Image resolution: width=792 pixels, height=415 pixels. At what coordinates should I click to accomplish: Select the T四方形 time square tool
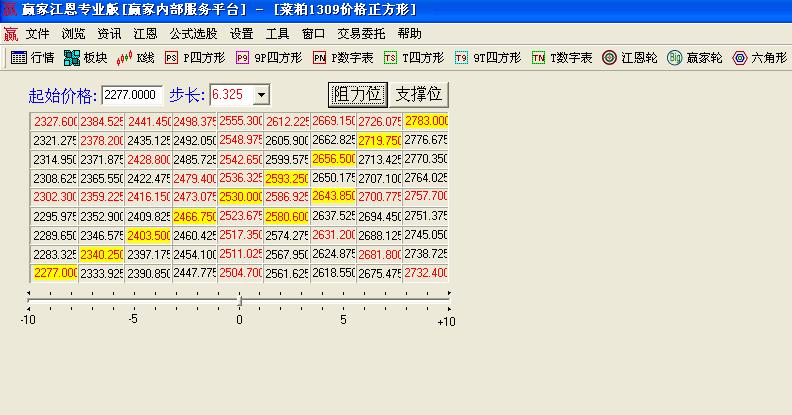tap(414, 58)
